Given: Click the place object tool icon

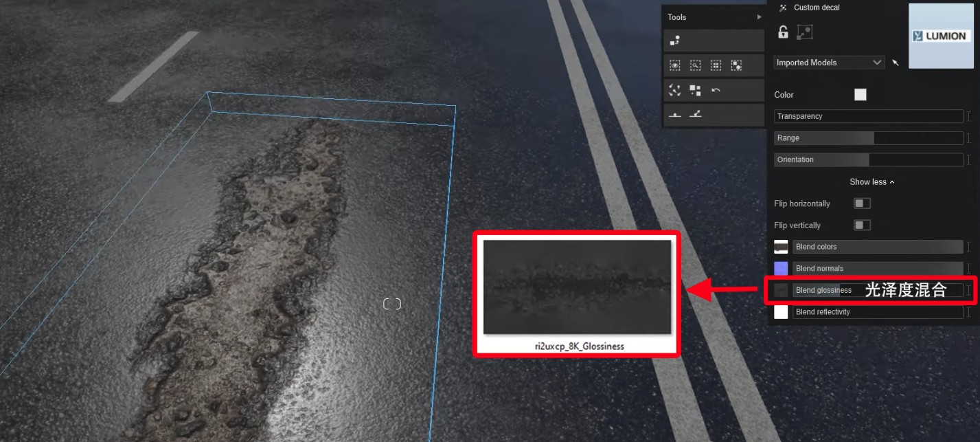Looking at the screenshot, I should (675, 41).
